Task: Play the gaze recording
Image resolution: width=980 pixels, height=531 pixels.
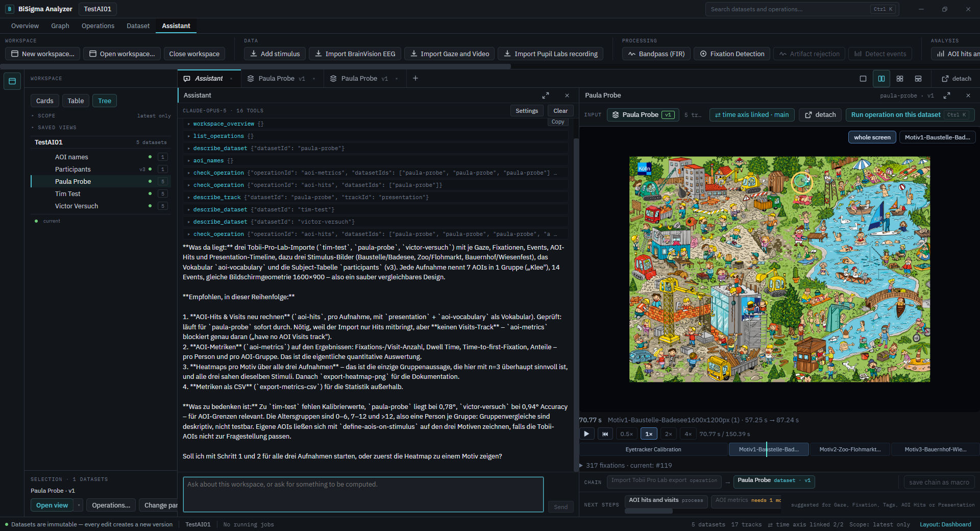Action: 586,434
